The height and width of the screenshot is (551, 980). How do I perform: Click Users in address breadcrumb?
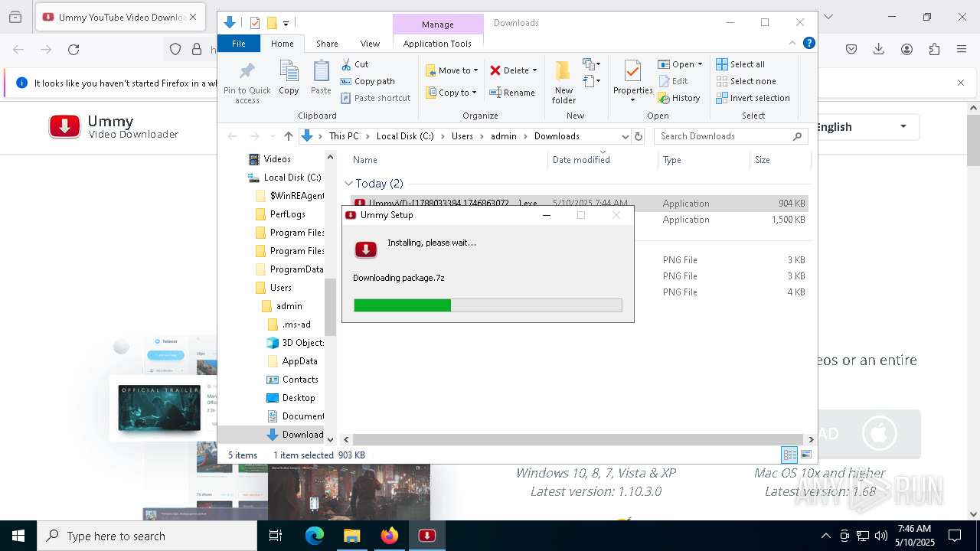[x=462, y=136]
